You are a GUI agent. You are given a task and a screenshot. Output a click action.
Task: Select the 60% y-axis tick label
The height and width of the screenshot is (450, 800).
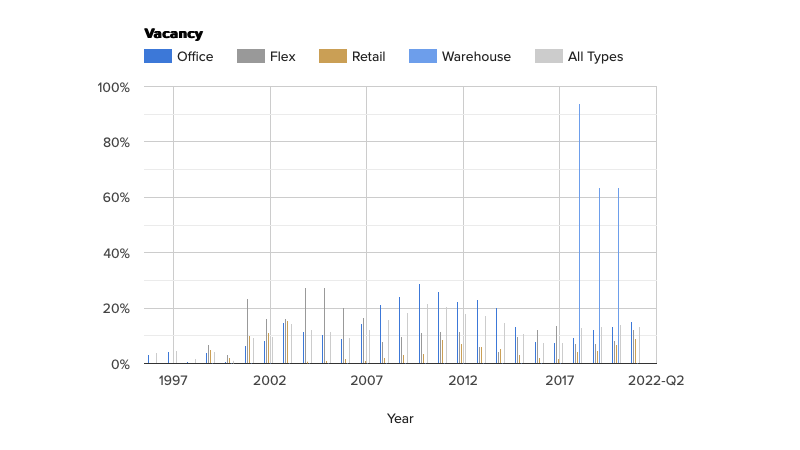(116, 198)
